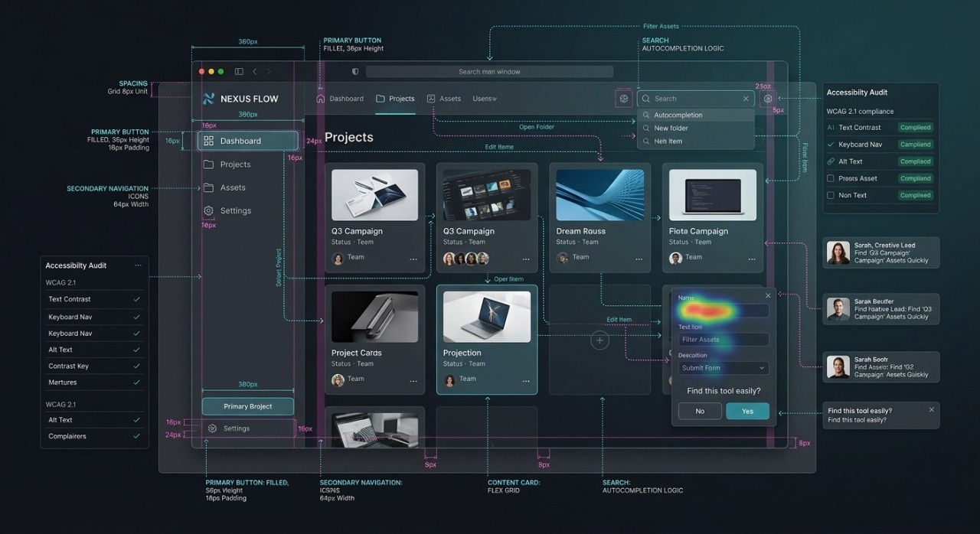Open the Settings gear under Assets in sidebar
The width and height of the screenshot is (980, 534).
[208, 210]
